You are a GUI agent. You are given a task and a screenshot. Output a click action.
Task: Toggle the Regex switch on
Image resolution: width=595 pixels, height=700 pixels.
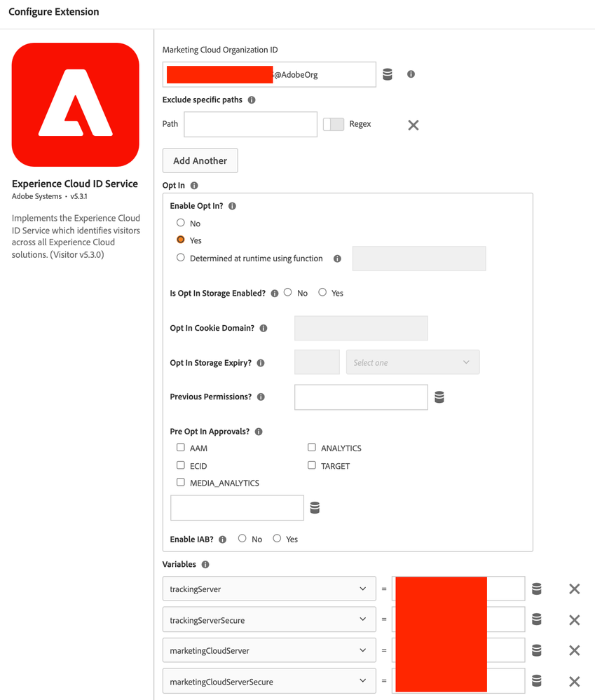tap(334, 124)
